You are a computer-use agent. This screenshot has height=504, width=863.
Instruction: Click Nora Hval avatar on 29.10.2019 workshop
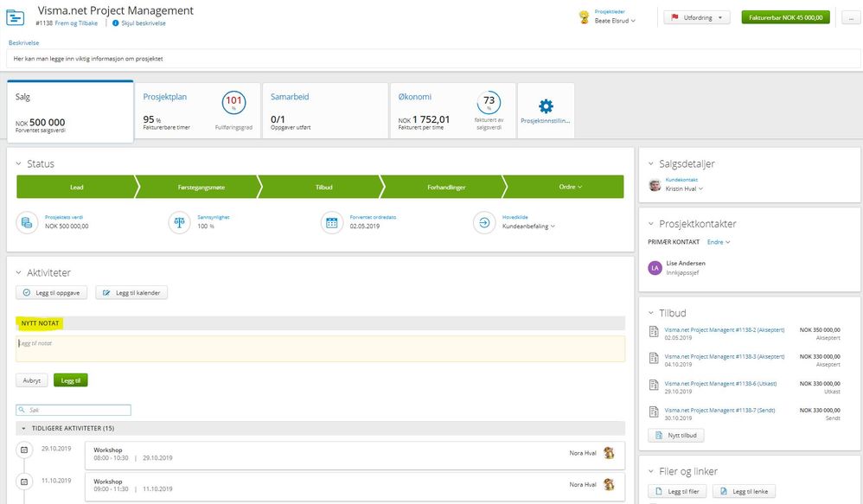[609, 453]
